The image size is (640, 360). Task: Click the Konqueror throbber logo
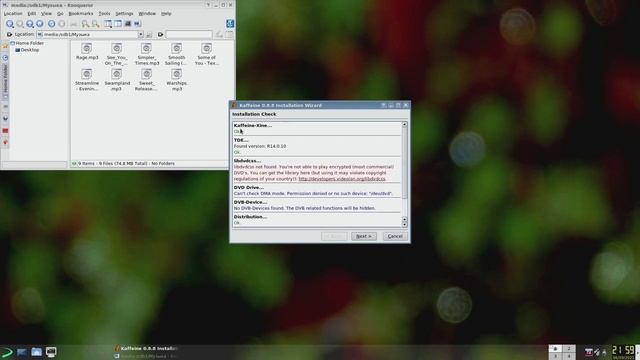click(230, 24)
